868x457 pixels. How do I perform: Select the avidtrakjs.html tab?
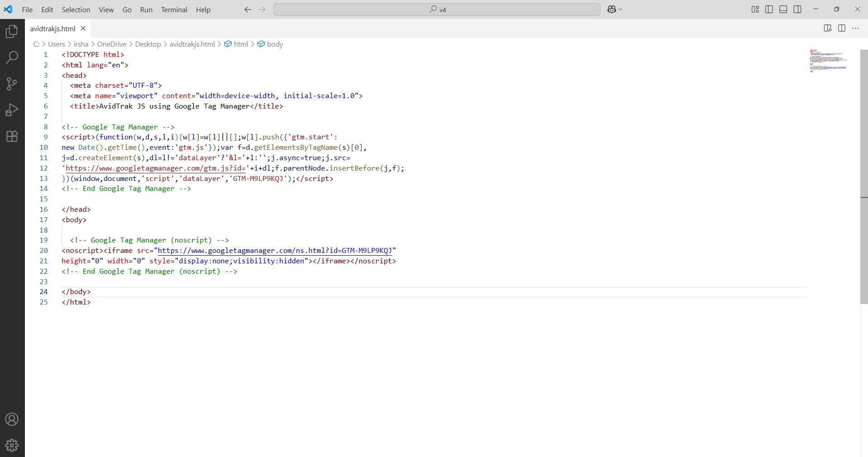pos(53,28)
